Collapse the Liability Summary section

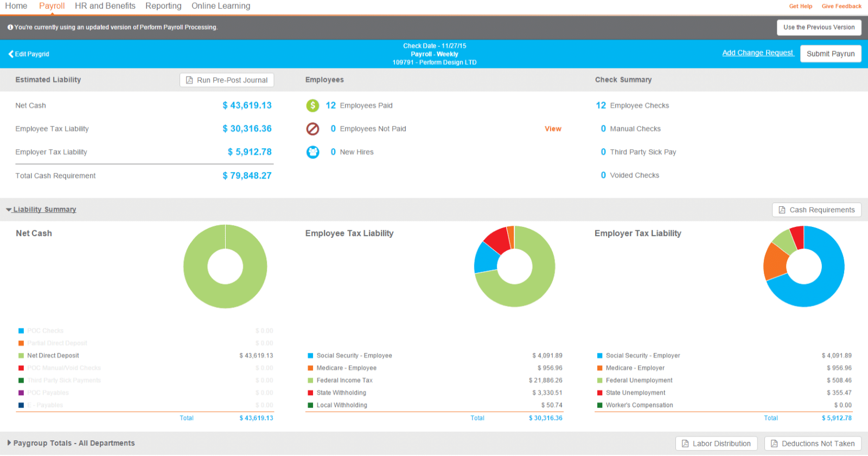[41, 210]
